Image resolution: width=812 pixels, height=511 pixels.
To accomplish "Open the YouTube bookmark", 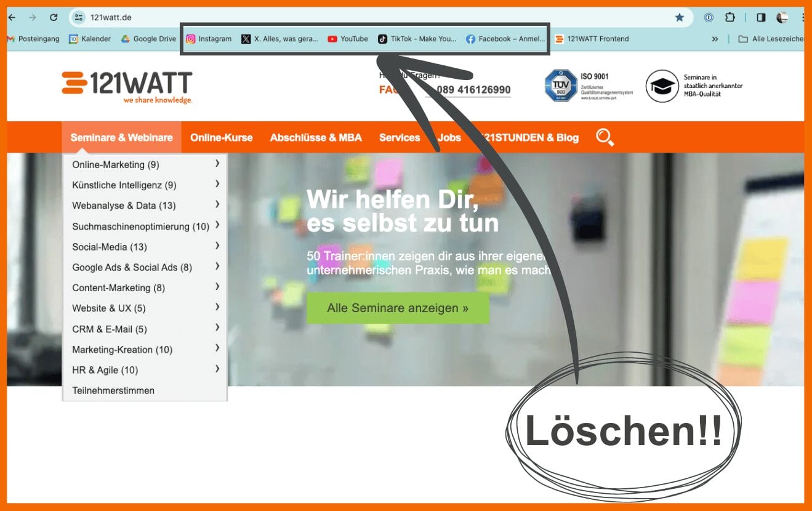I will (348, 39).
